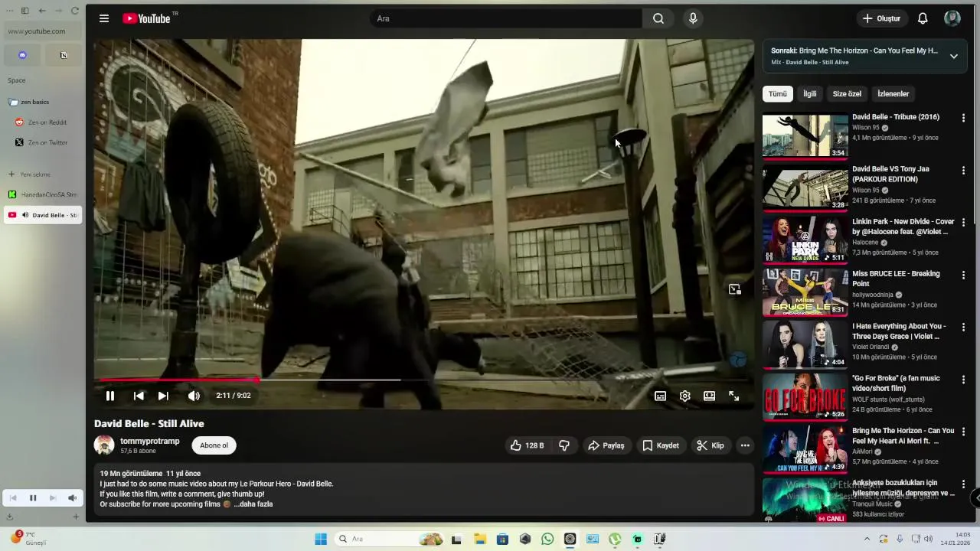Screen dimensions: 980x551
Task: Expand description with ...daha fazla
Action: coord(253,504)
